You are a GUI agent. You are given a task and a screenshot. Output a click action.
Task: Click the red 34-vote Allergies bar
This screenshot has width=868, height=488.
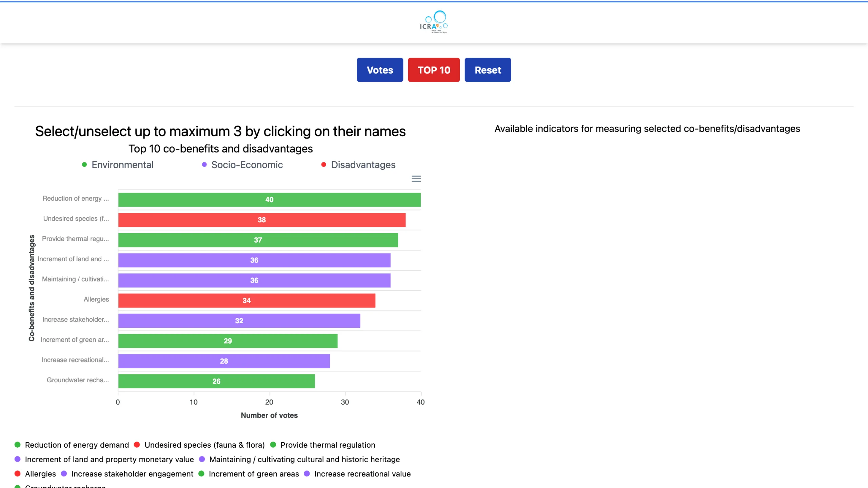coord(246,301)
